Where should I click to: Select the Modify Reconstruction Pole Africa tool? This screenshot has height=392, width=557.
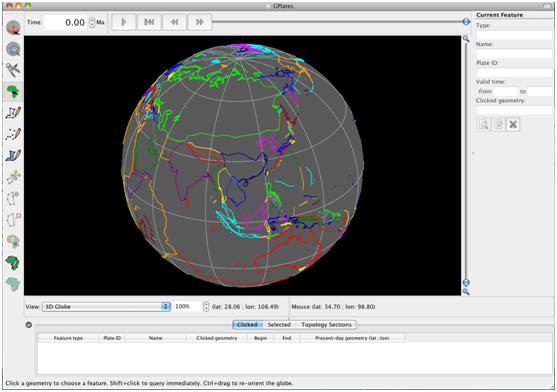pyautogui.click(x=13, y=263)
